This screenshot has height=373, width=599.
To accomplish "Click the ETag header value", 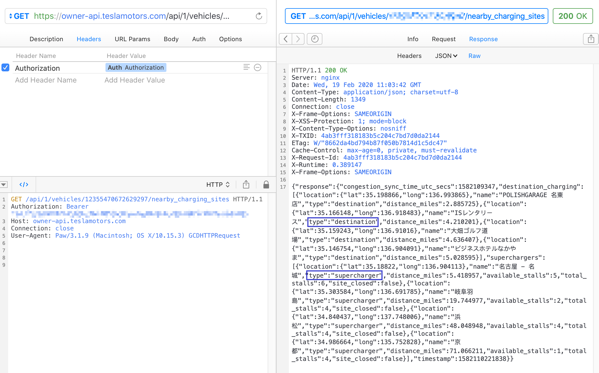I will point(380,143).
